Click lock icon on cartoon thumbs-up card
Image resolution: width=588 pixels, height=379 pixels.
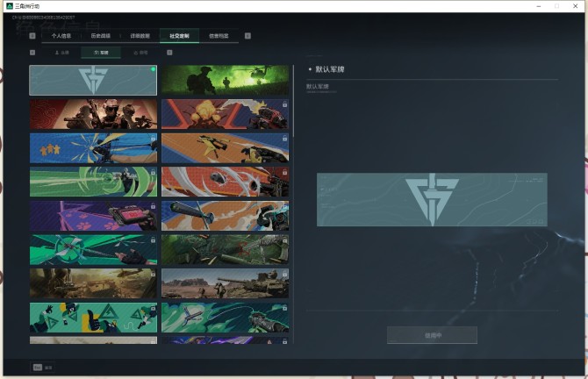point(153,308)
